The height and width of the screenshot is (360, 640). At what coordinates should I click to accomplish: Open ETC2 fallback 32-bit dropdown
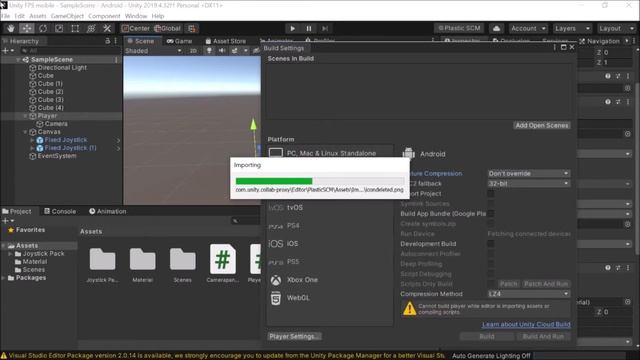[529, 184]
